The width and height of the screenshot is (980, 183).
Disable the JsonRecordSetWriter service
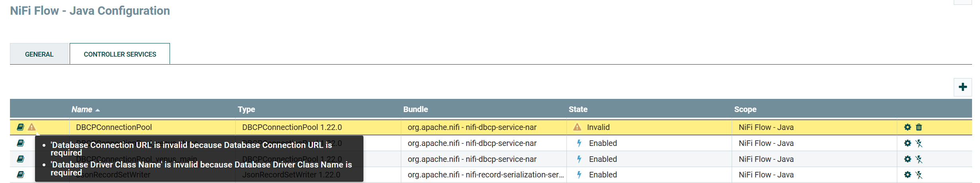(x=919, y=175)
